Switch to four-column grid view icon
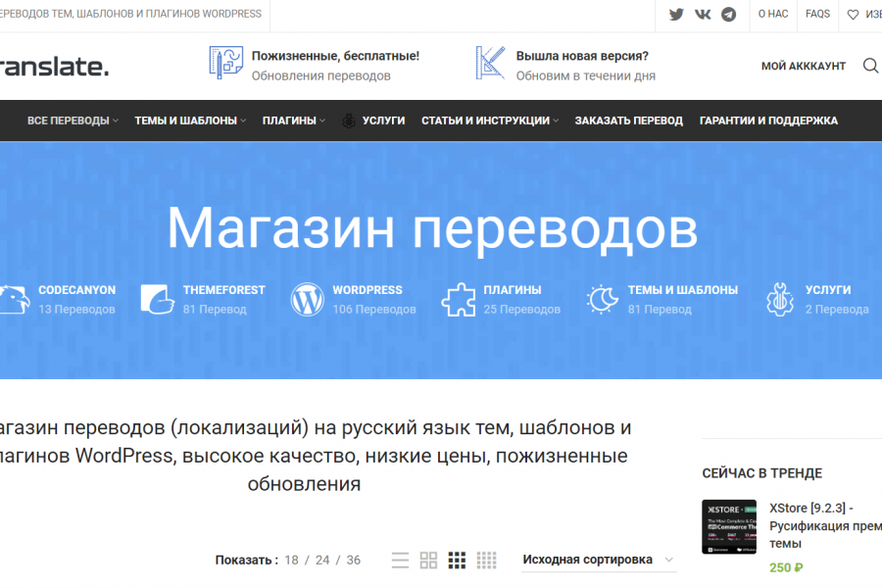Image resolution: width=882 pixels, height=588 pixels. [486, 561]
